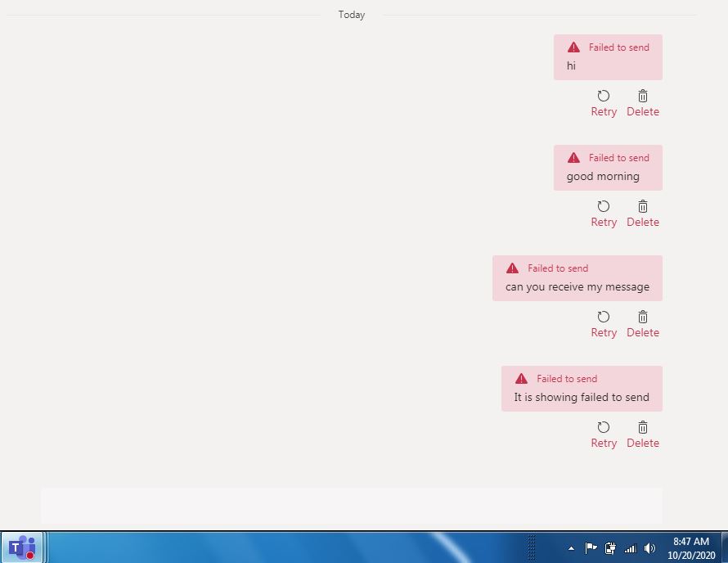Click the "can you receive my message" text

point(577,287)
